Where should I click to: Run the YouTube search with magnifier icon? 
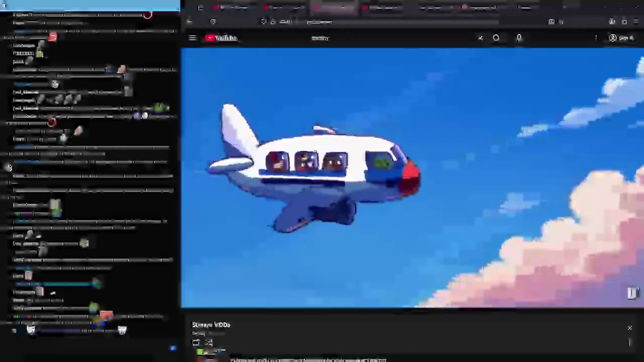pyautogui.click(x=496, y=38)
